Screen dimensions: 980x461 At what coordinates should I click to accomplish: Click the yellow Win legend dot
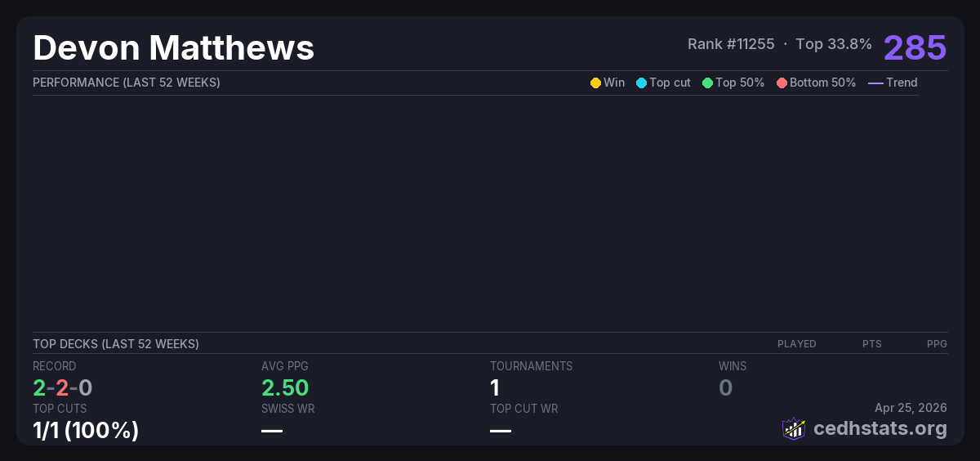pos(595,83)
